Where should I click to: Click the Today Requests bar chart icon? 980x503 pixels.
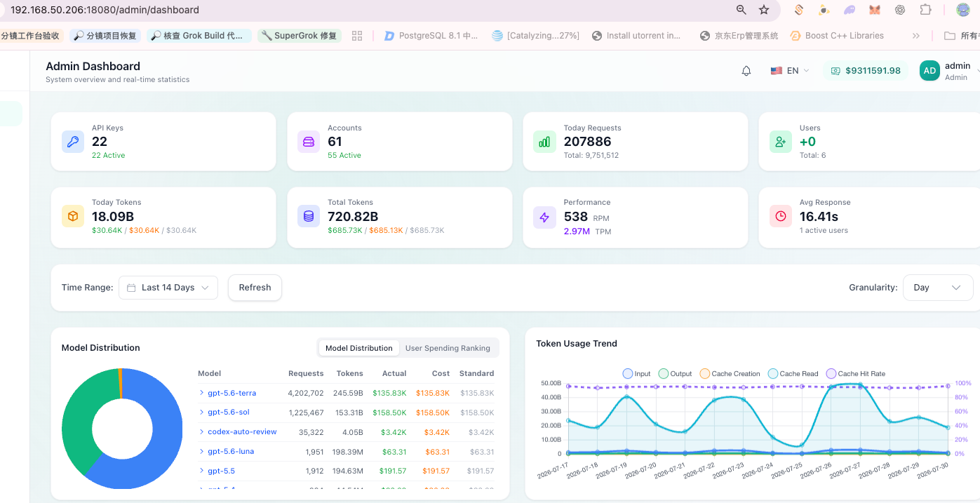coord(544,142)
